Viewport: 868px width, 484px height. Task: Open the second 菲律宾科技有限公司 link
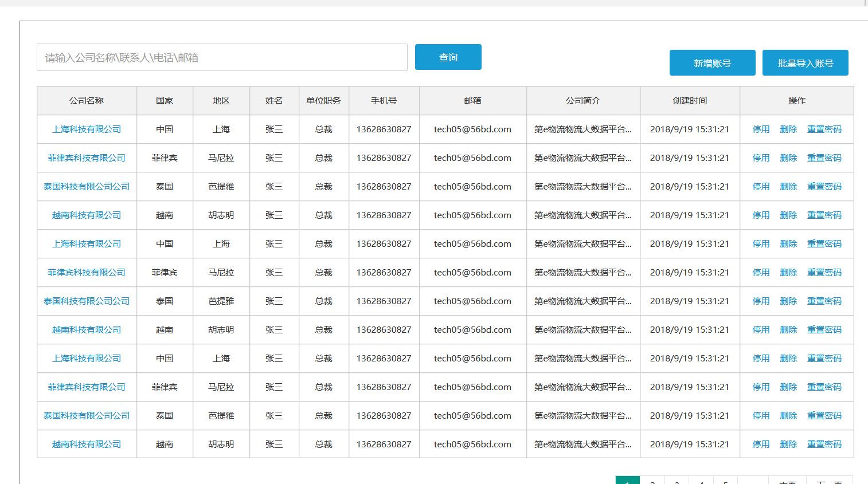[87, 273]
